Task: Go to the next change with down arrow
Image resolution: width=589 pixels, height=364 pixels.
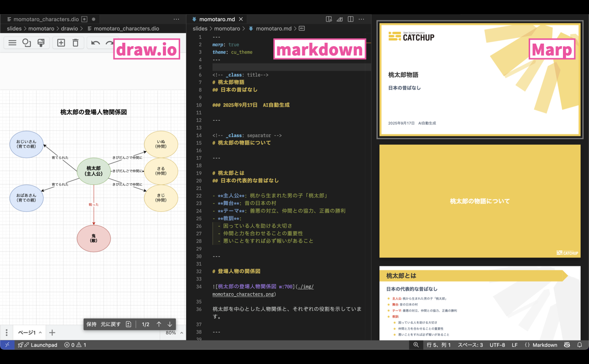Action: (170, 324)
